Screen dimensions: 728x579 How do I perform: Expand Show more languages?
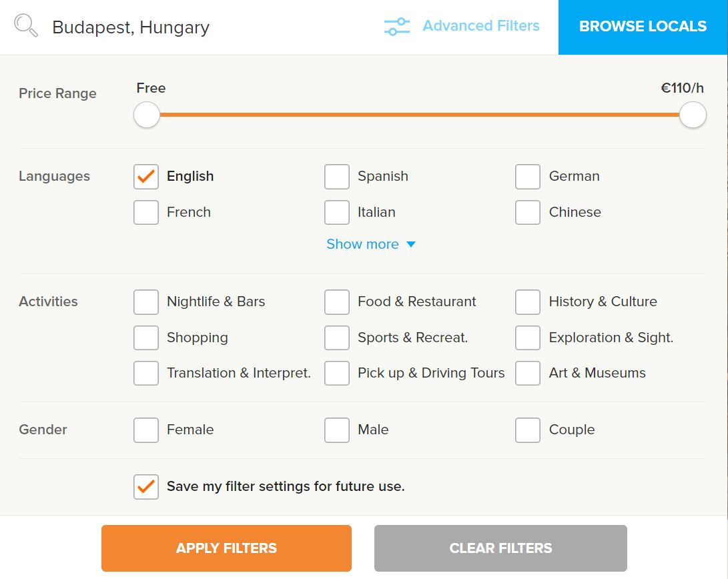click(x=371, y=244)
